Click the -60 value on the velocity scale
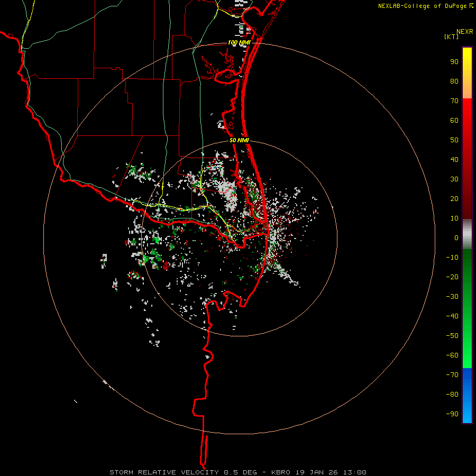This screenshot has height=476, width=476. 452,355
